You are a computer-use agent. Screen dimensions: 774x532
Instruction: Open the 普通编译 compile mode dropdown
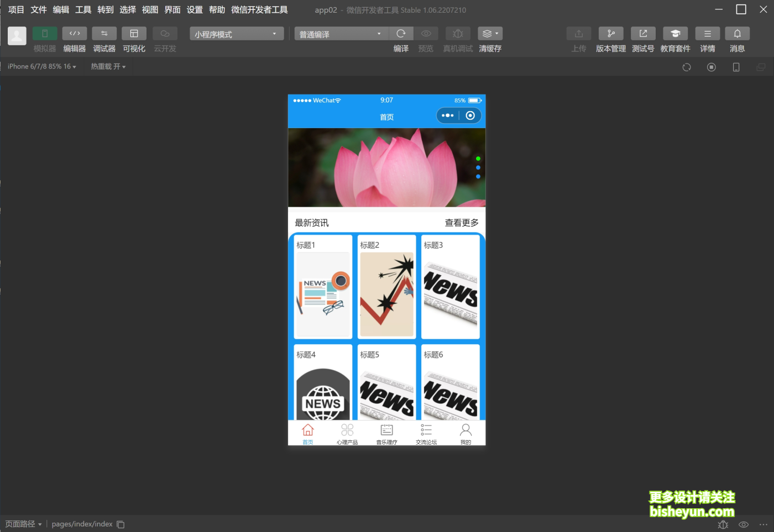pos(341,34)
